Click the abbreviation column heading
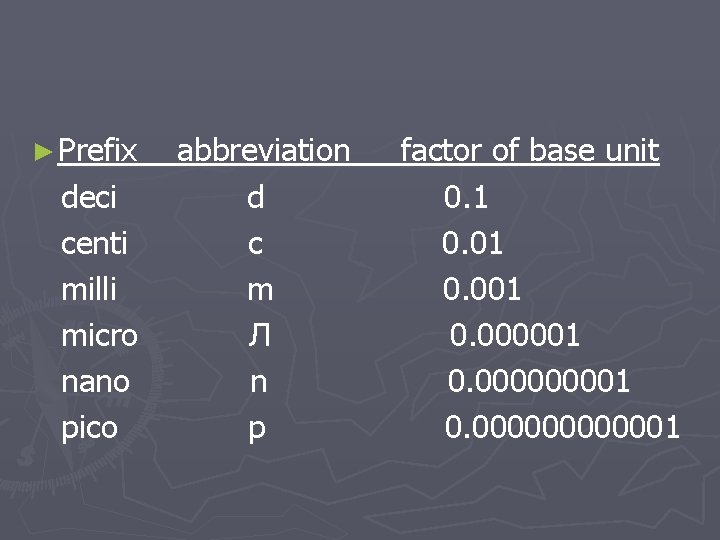Viewport: 720px width, 540px height. pyautogui.click(x=264, y=150)
